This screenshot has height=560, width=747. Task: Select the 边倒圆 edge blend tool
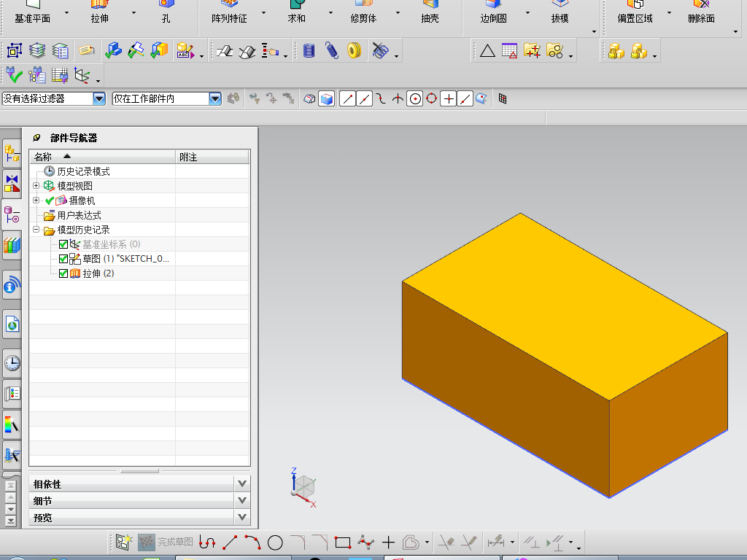click(494, 13)
